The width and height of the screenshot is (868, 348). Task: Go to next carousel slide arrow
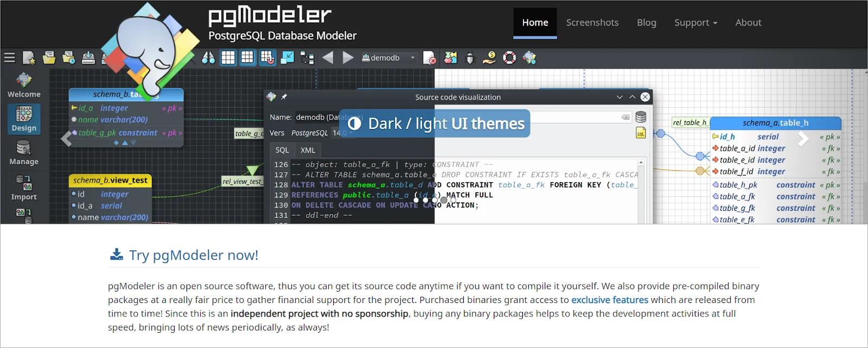click(803, 139)
